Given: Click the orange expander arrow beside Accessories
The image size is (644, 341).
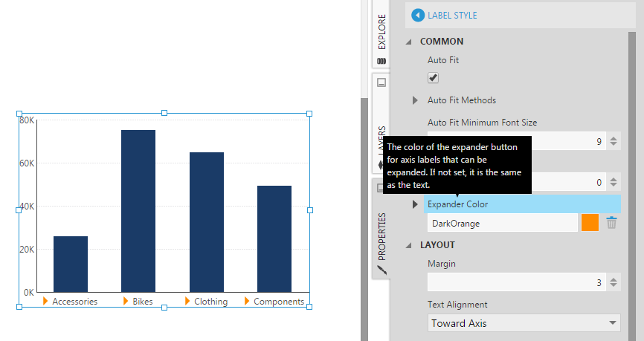Looking at the screenshot, I should click(45, 301).
